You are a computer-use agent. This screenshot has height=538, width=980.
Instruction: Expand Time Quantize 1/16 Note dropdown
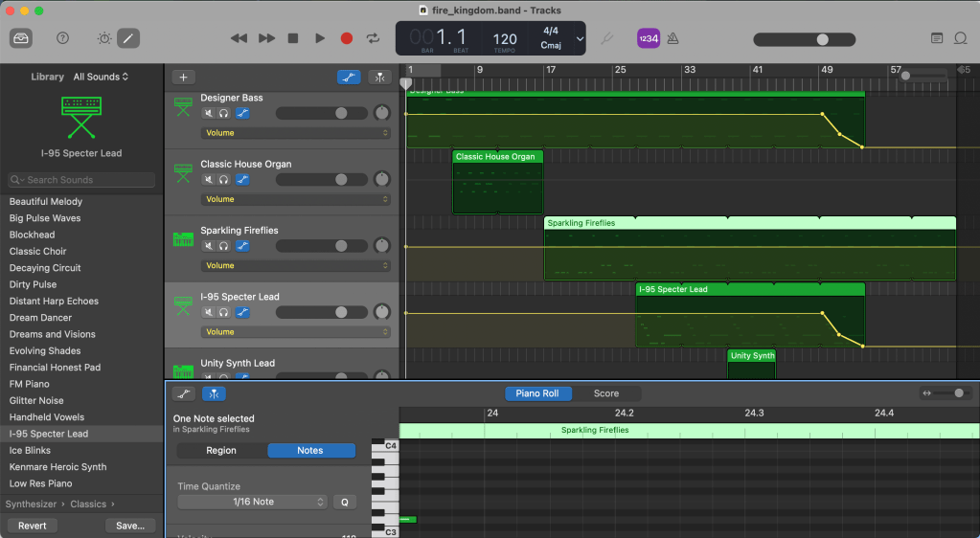(253, 502)
